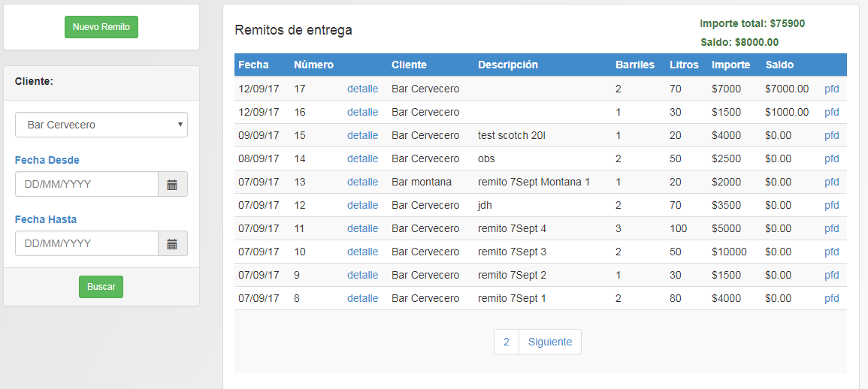The height and width of the screenshot is (389, 868).
Task: Focus the Fecha Hasta date input
Action: (x=86, y=243)
